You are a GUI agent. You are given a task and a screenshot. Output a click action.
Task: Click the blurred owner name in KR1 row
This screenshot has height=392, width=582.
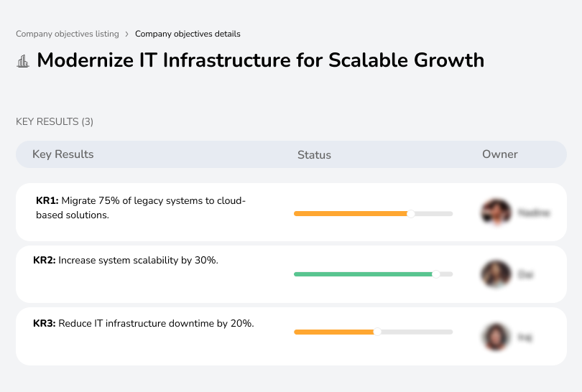pos(533,213)
